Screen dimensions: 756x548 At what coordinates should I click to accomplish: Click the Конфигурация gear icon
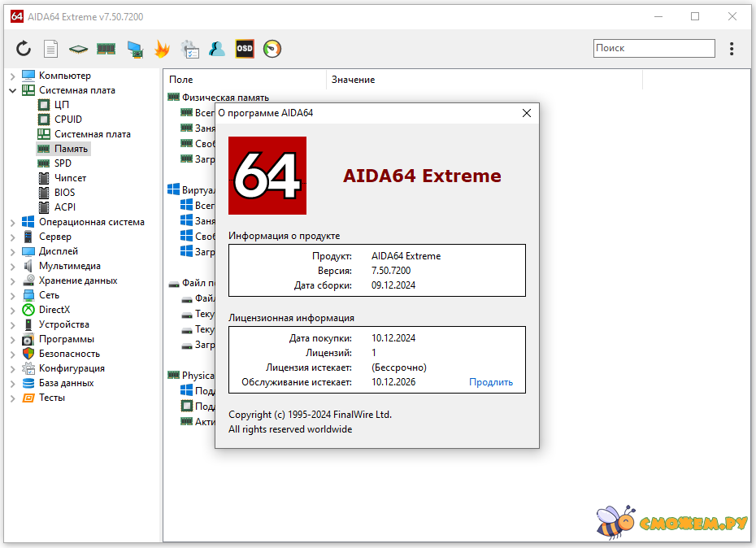tap(28, 368)
